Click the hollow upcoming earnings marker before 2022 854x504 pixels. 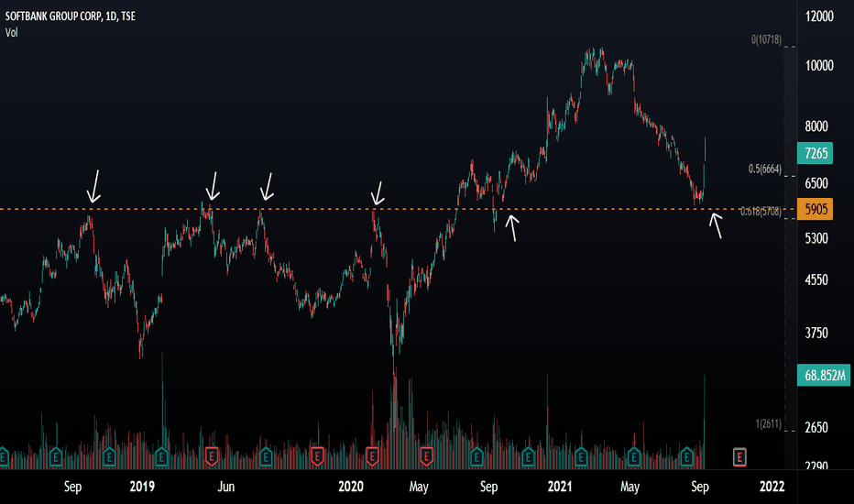pyautogui.click(x=739, y=456)
